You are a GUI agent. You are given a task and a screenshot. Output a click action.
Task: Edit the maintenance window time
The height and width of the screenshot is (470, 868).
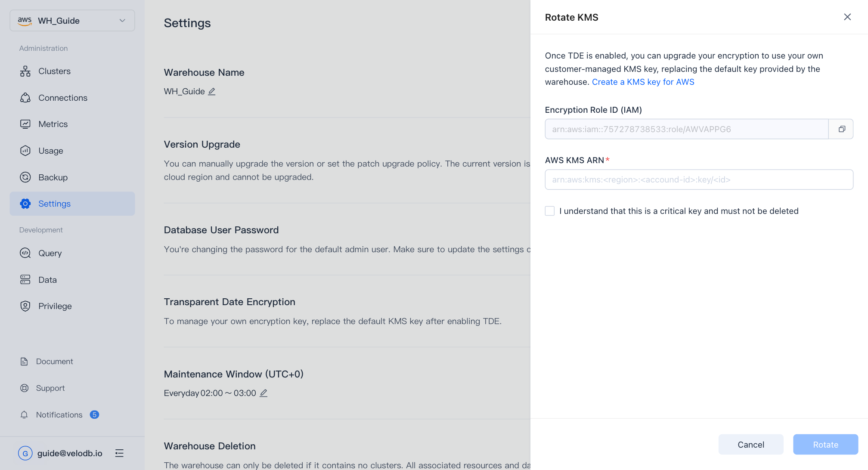[263, 393]
